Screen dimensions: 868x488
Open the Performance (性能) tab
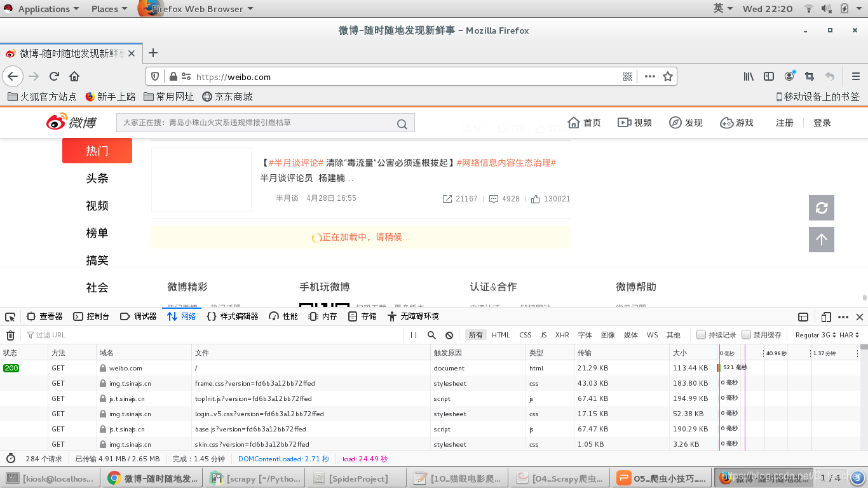[283, 316]
